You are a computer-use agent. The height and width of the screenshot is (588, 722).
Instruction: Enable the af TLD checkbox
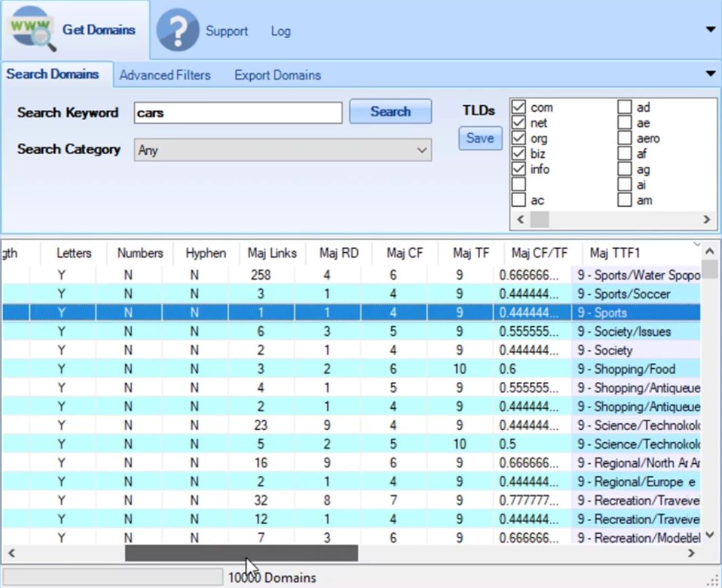click(624, 153)
